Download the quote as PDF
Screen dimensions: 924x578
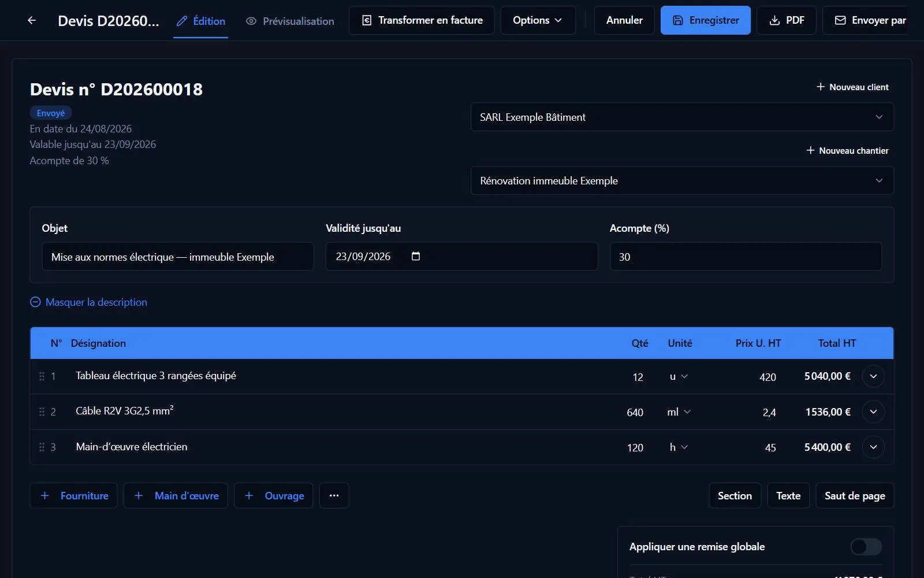787,20
